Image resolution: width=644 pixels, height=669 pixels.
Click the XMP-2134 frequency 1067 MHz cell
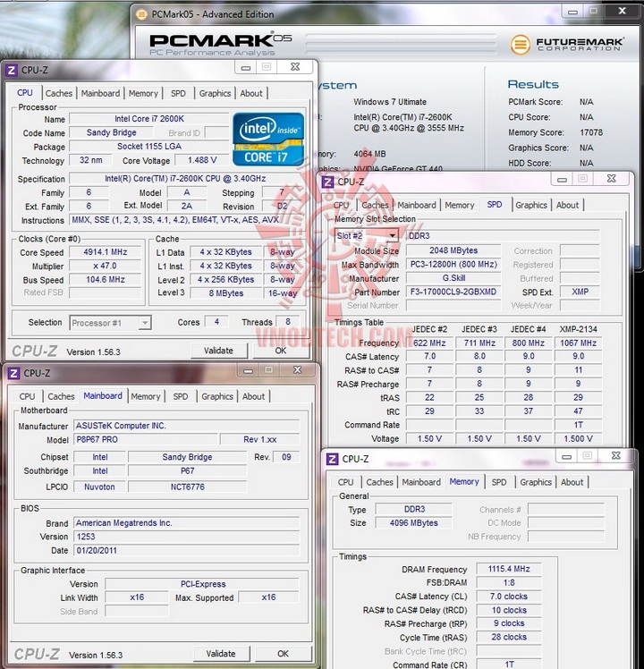tap(579, 343)
